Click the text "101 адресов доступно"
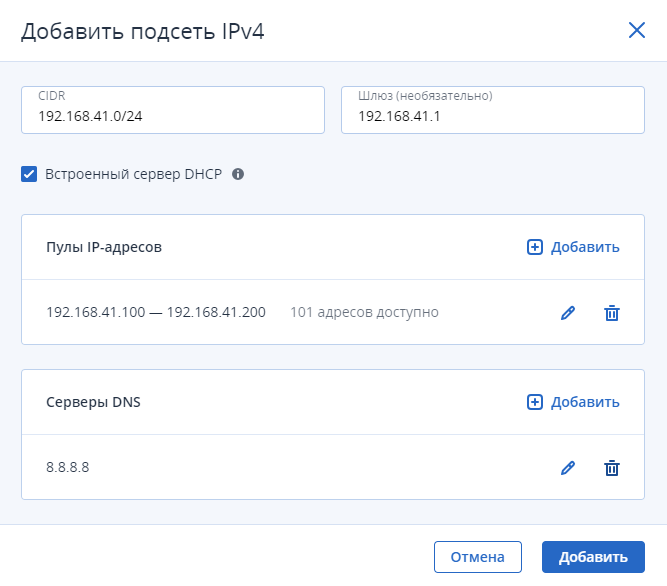 (364, 312)
